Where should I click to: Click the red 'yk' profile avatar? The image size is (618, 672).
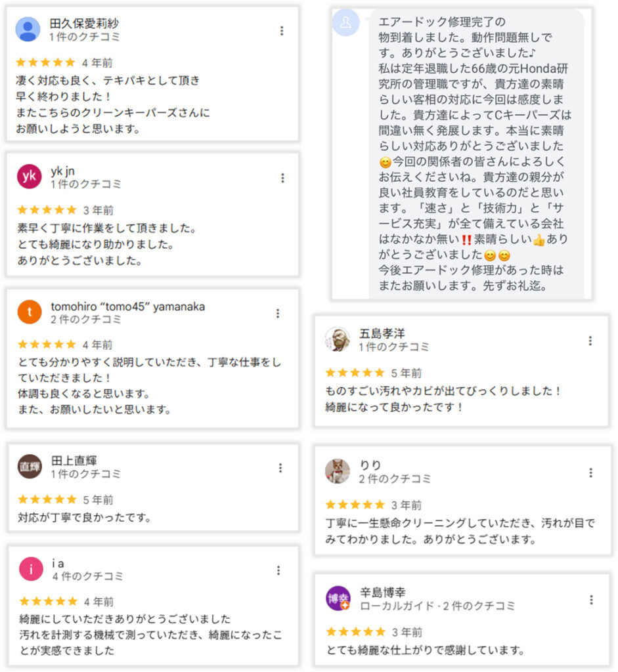[x=29, y=177]
